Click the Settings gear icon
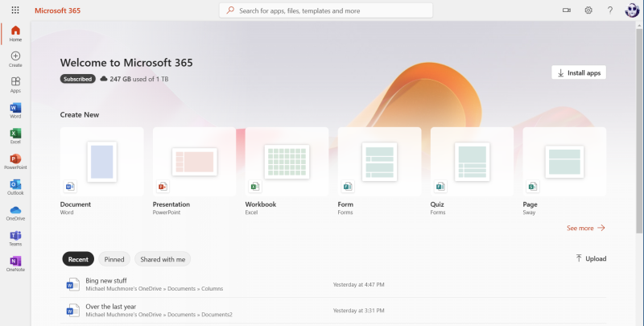 588,10
